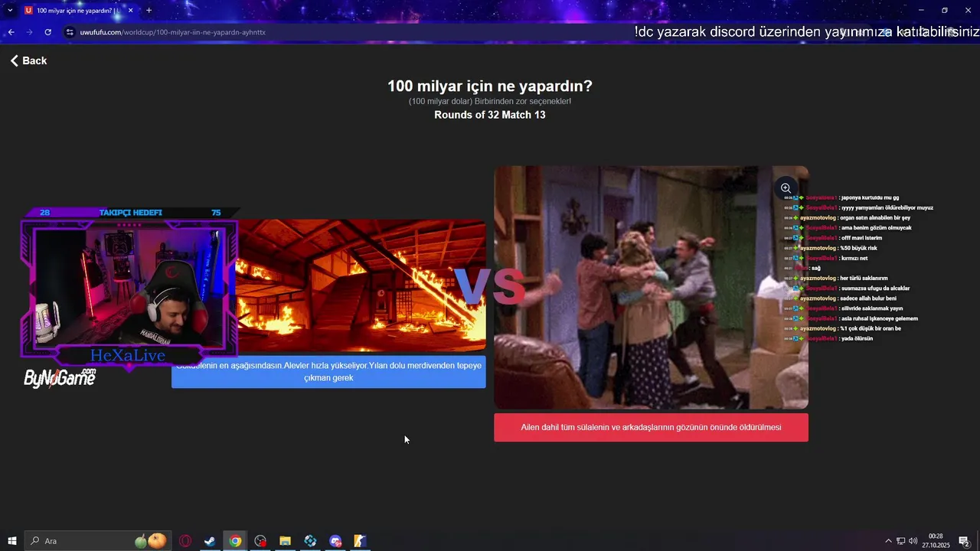Close the '100 milyar' browser tab
Image resolution: width=980 pixels, height=551 pixels.
click(x=130, y=11)
